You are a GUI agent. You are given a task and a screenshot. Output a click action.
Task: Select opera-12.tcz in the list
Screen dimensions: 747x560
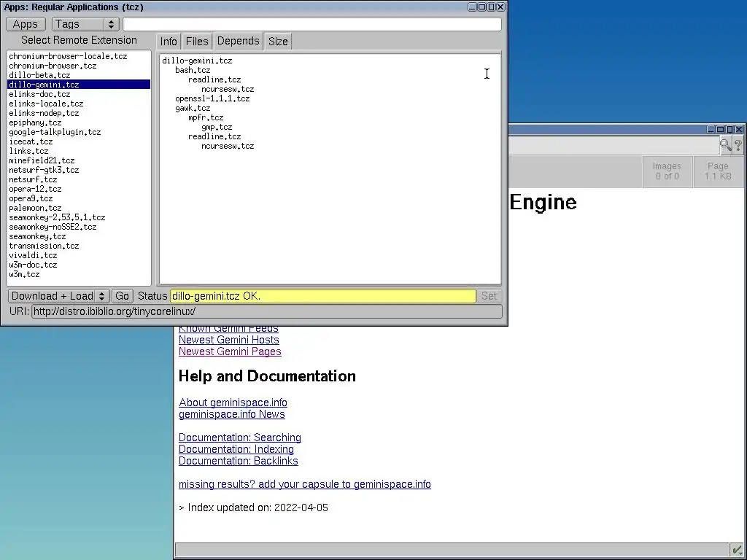coord(79,189)
